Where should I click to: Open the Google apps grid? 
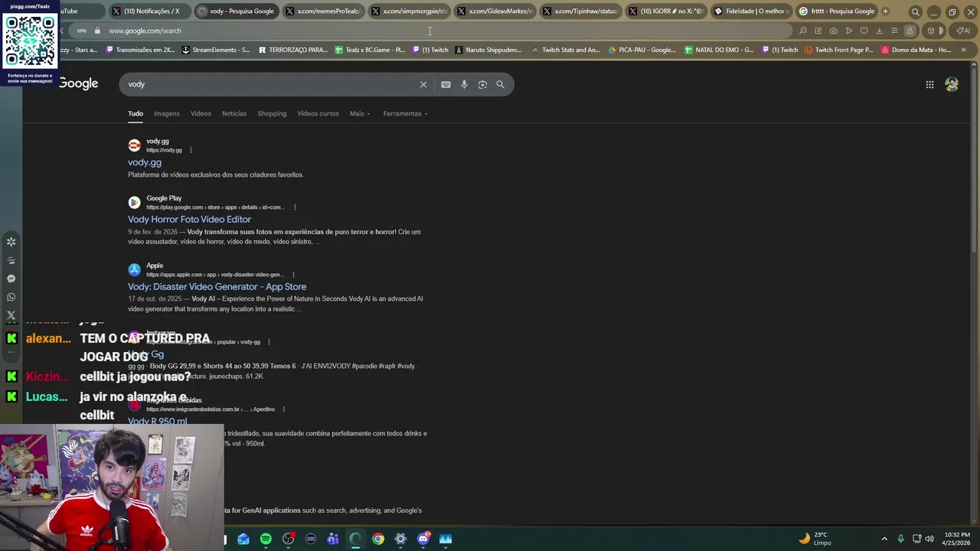(929, 85)
